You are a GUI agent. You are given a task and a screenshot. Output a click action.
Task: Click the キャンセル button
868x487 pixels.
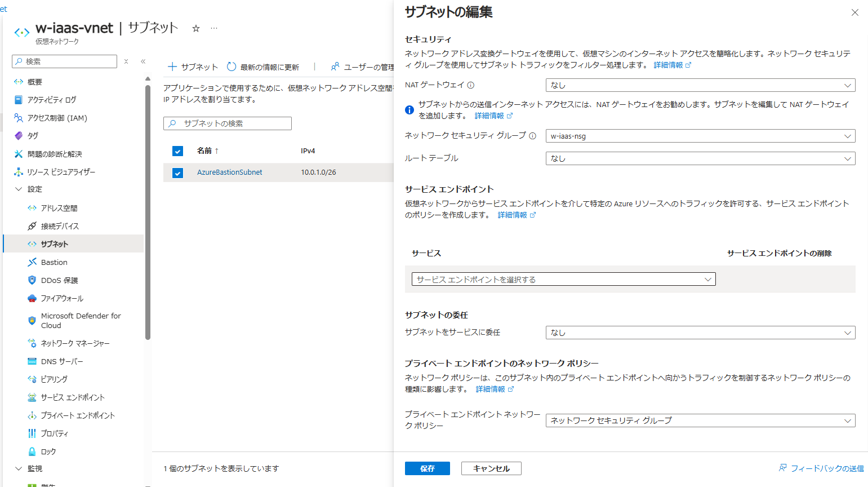pos(491,468)
